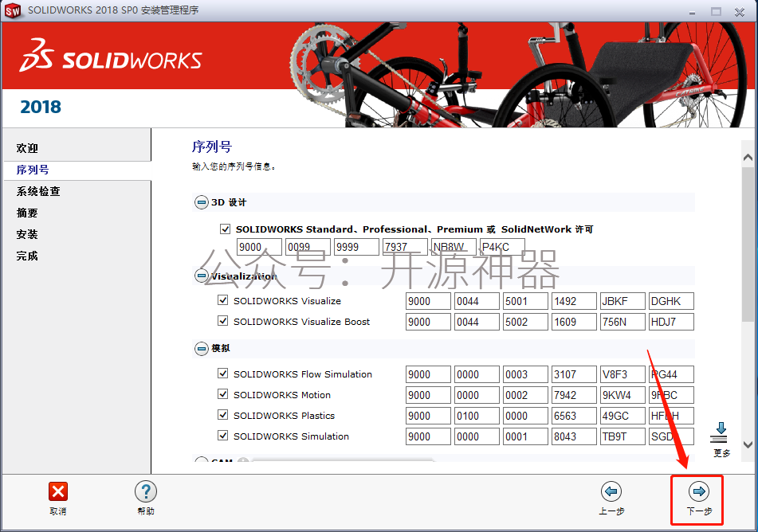Uncheck SOLIDWORKS Standard/Professional/Premium checkbox

225,229
